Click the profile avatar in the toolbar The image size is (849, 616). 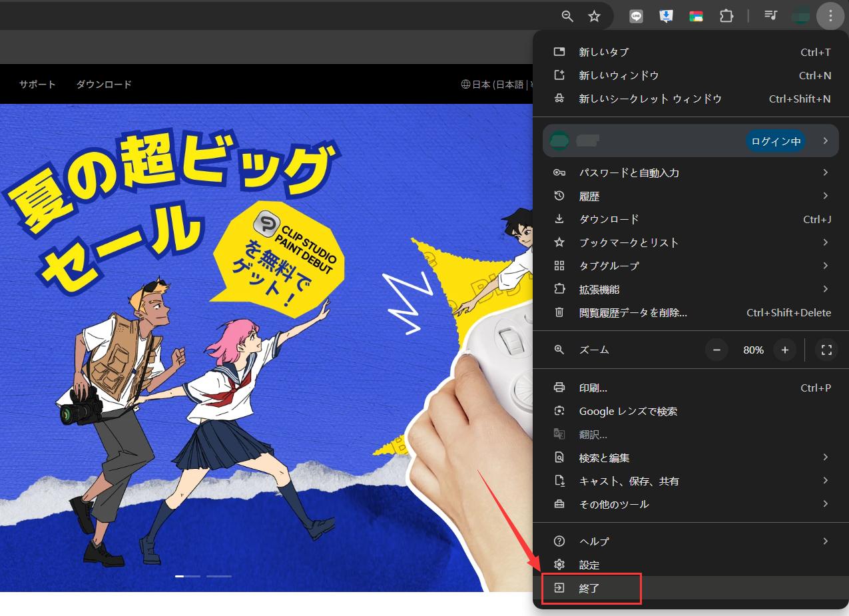pos(801,16)
